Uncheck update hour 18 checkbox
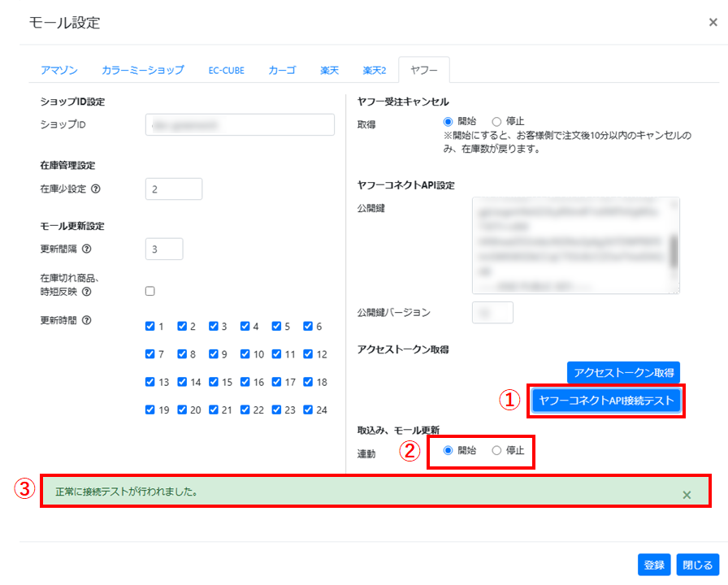Image resolution: width=728 pixels, height=585 pixels. tap(308, 382)
